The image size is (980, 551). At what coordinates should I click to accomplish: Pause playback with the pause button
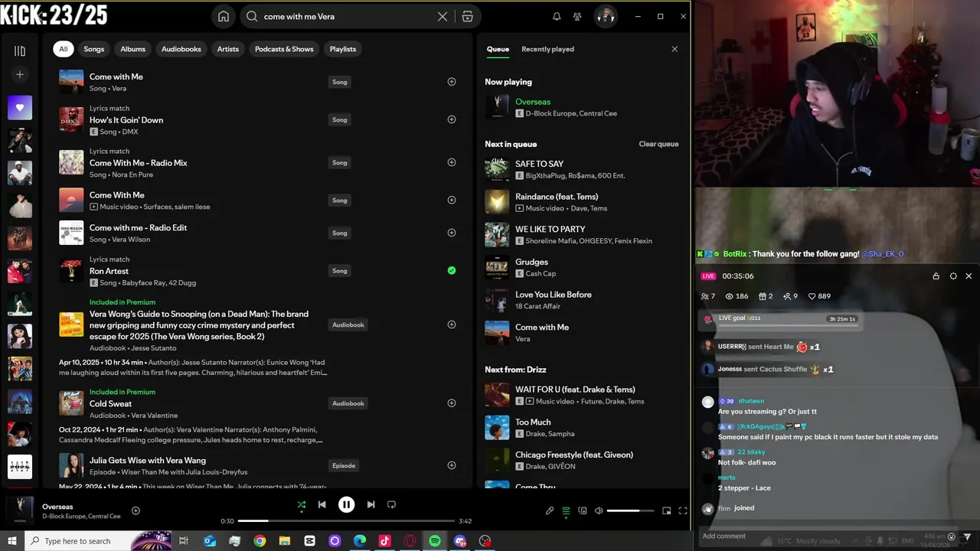[x=346, y=504]
